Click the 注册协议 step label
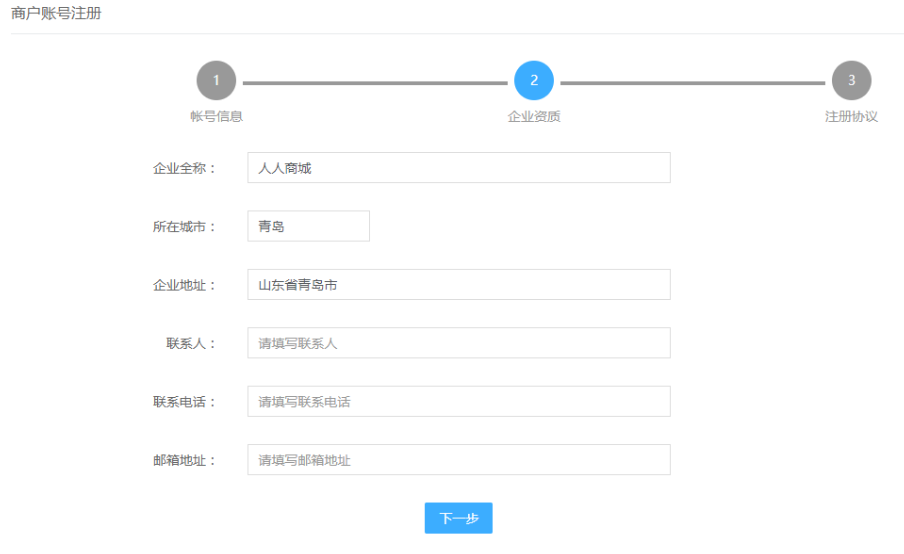 (x=852, y=116)
